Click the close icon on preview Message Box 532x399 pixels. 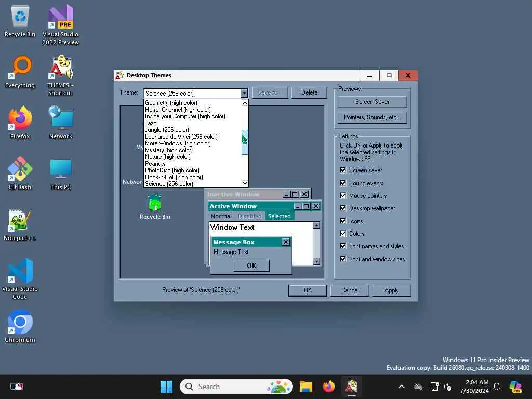click(286, 242)
